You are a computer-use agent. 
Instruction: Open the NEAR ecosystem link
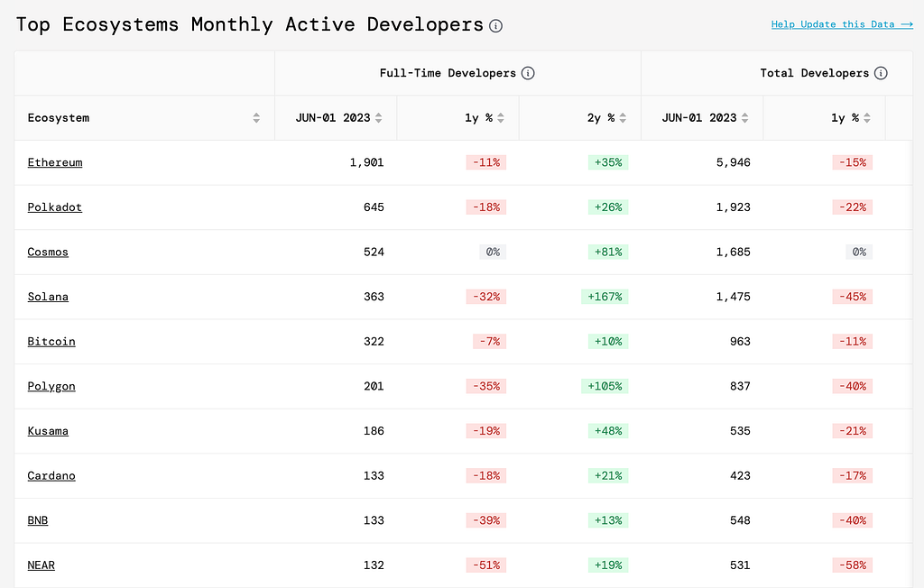(42, 565)
